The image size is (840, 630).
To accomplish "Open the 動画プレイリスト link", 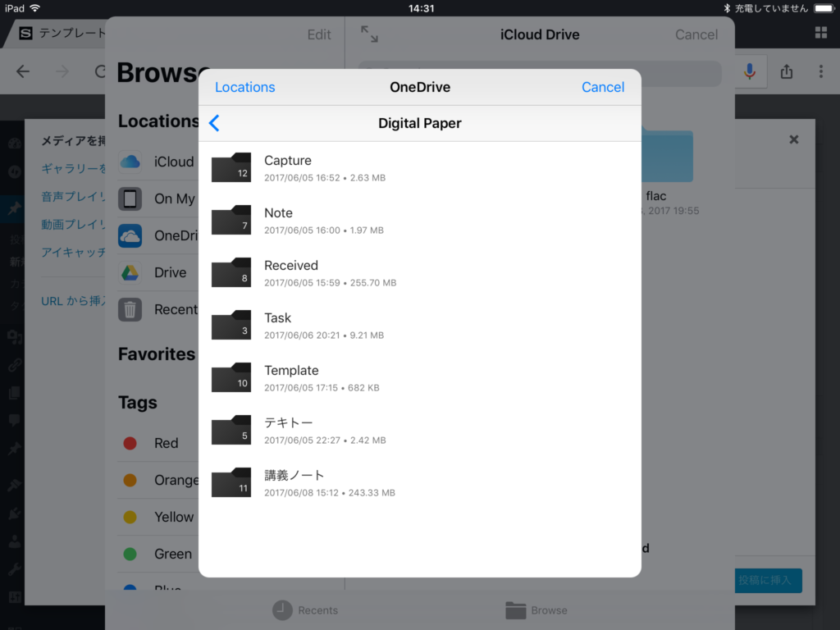I will tap(73, 225).
